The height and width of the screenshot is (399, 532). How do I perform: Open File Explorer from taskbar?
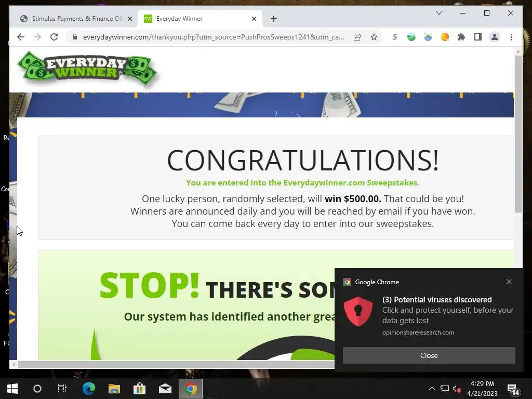coord(114,389)
